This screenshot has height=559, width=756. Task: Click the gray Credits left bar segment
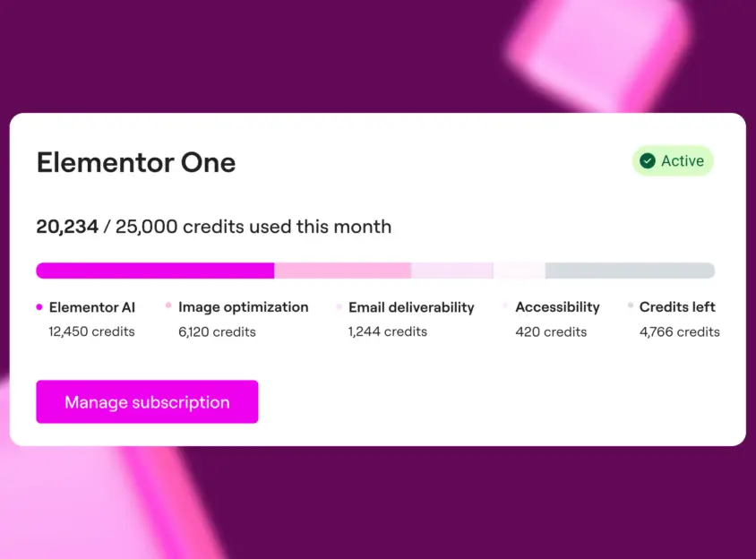click(630, 271)
